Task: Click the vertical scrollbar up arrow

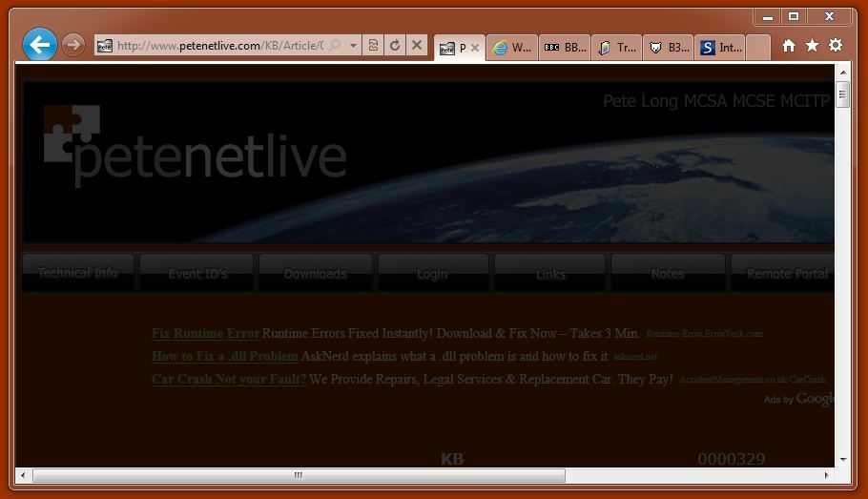Action: [x=842, y=72]
